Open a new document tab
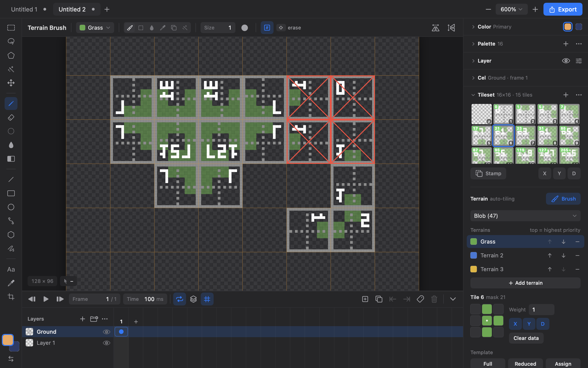Viewport: 588px width, 368px height. [107, 9]
